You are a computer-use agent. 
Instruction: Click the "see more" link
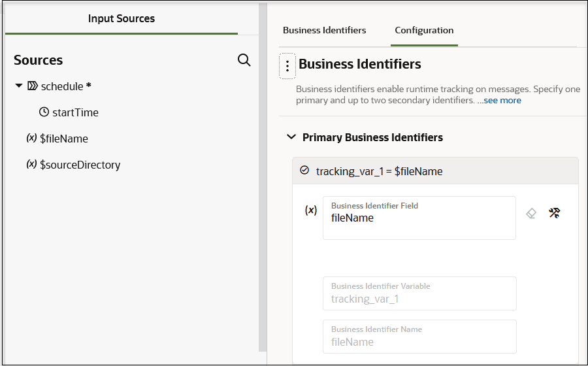pos(502,101)
